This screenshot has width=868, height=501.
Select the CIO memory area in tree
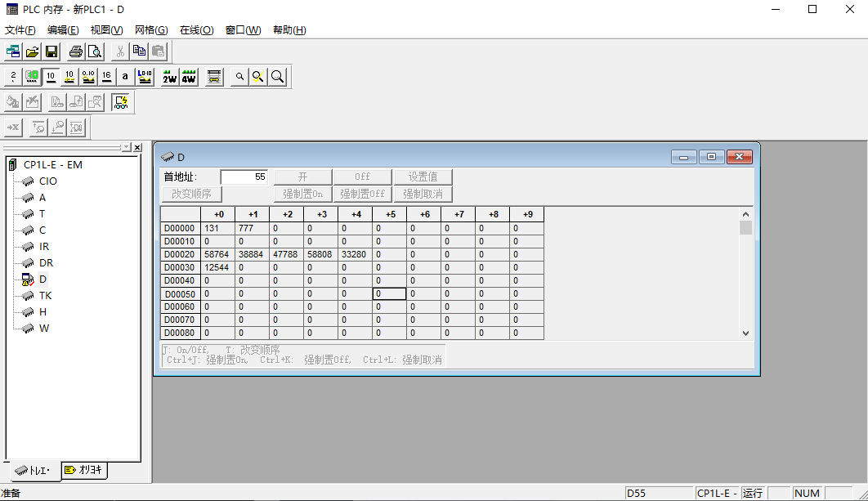[47, 181]
